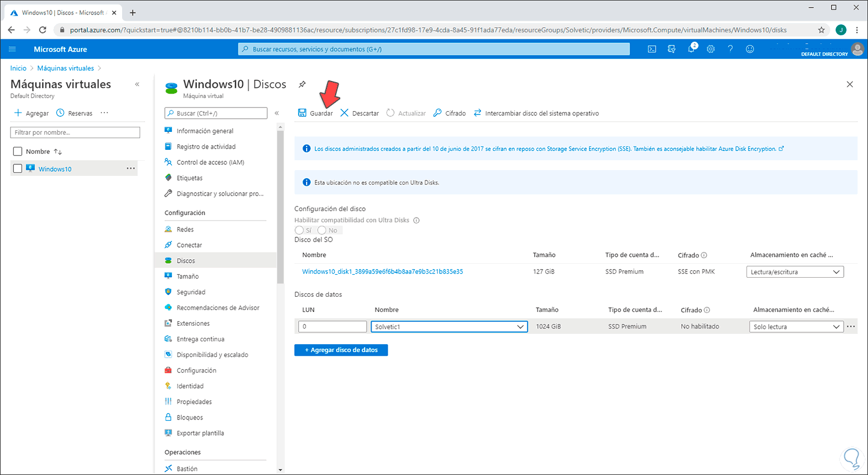The image size is (868, 475).
Task: Click the Filtrar por nombre field
Action: point(75,132)
